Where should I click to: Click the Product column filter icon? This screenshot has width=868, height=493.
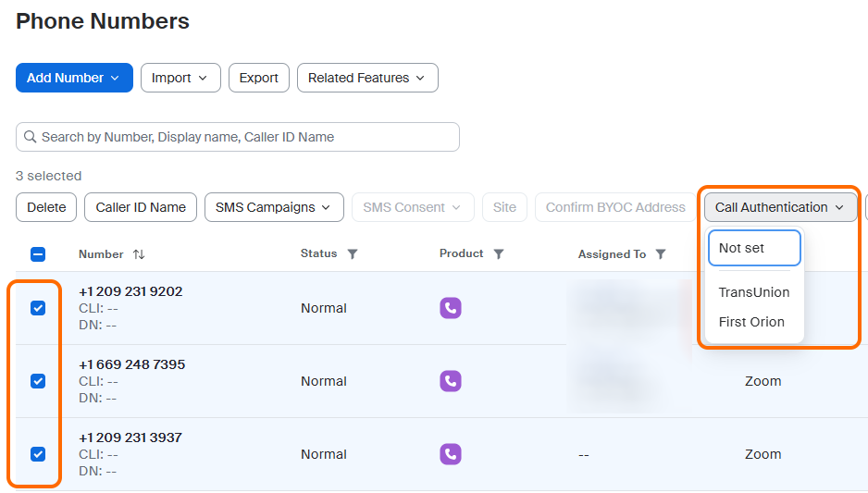coord(499,254)
